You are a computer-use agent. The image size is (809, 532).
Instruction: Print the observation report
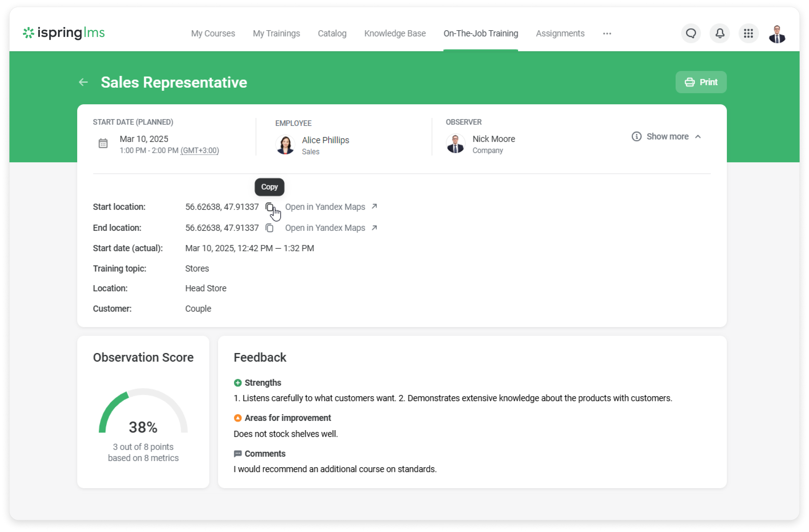click(701, 82)
